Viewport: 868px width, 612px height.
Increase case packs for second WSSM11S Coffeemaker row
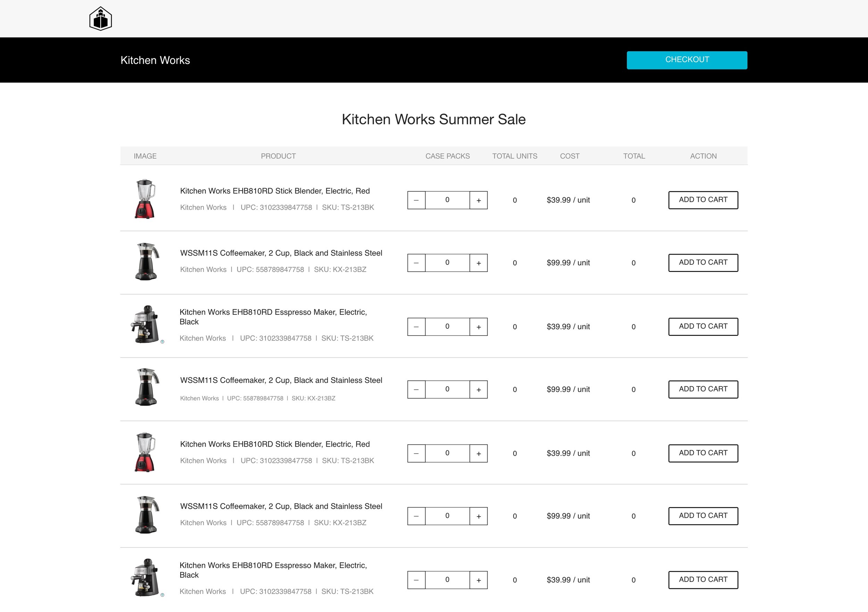tap(478, 390)
